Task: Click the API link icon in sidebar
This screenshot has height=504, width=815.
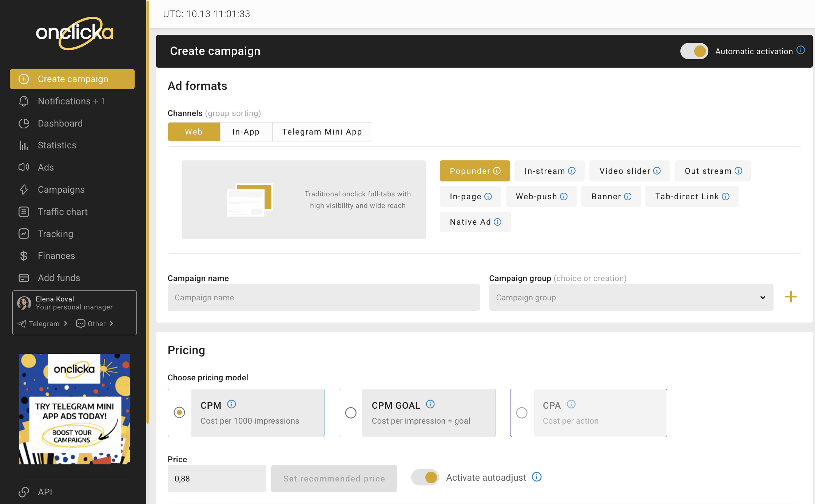Action: click(x=24, y=492)
